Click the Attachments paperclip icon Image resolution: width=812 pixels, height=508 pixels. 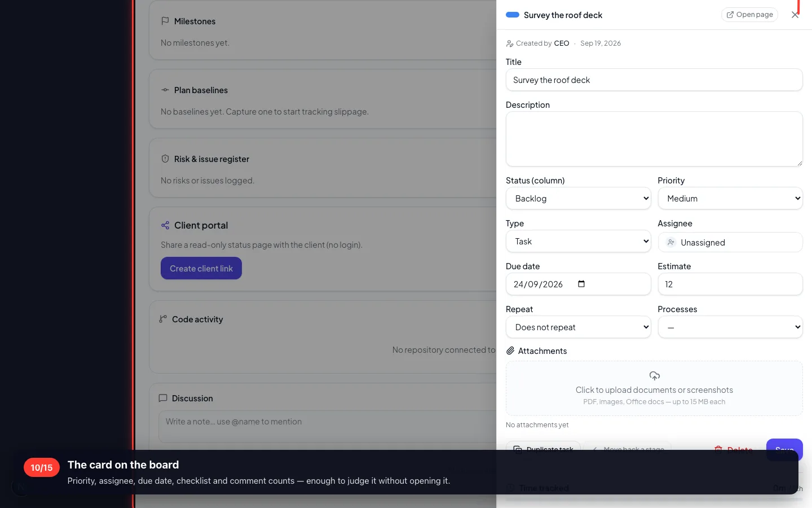click(x=510, y=351)
